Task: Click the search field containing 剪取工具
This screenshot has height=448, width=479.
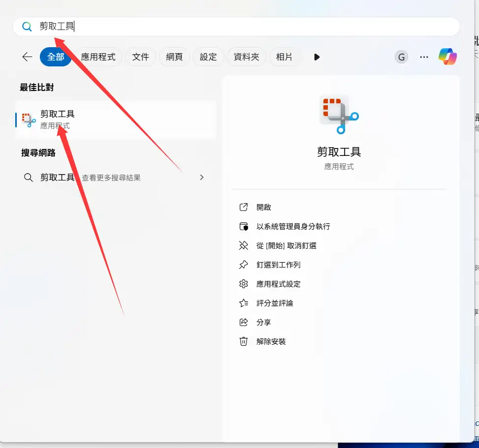Action: (236, 27)
